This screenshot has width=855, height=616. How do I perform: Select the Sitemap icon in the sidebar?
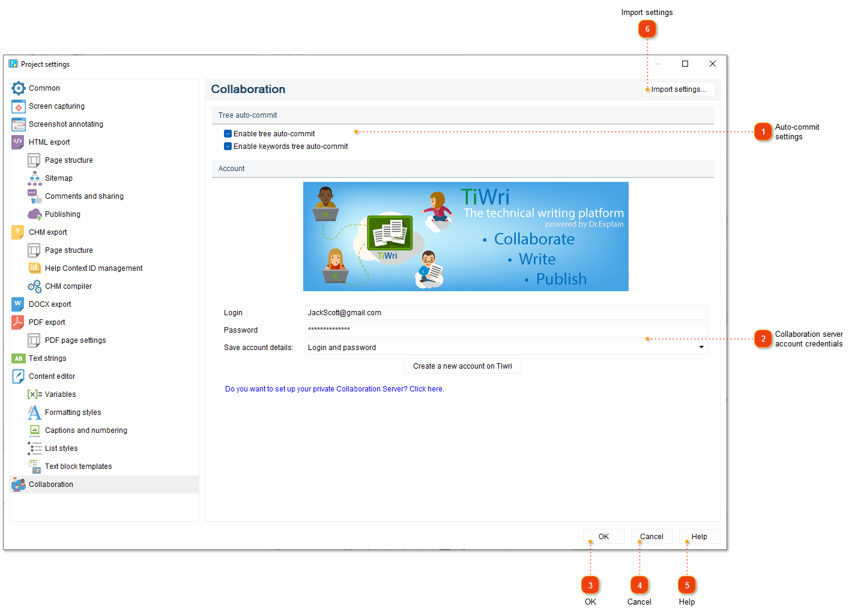click(34, 178)
